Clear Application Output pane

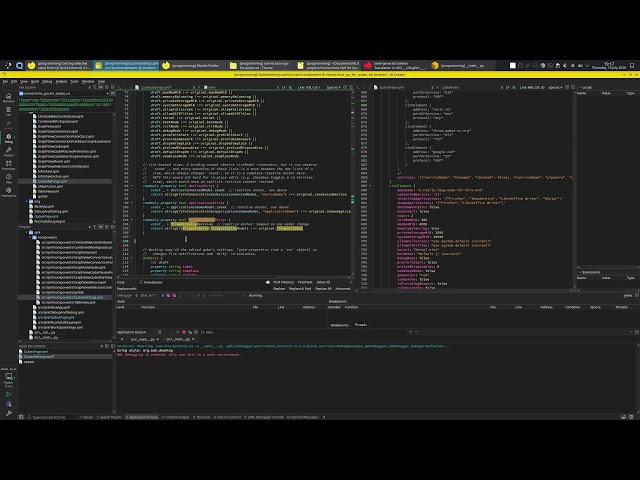click(x=160, y=332)
